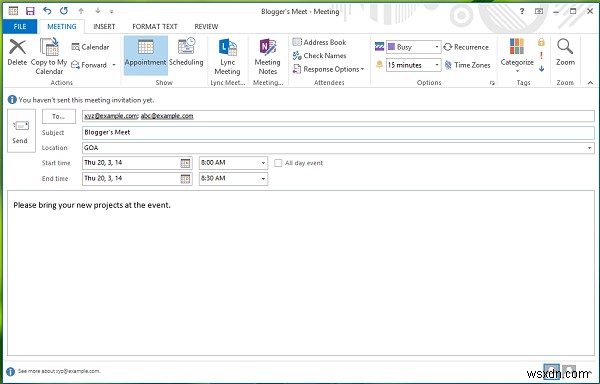
Task: Click Time Zones
Action: point(467,65)
